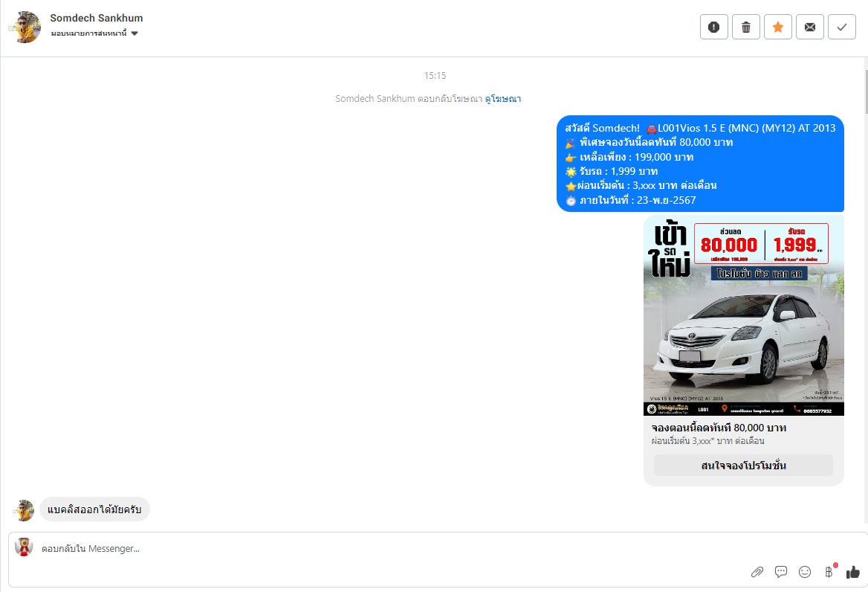Open the ดูโฆษณา link
The width and height of the screenshot is (868, 592).
point(503,99)
